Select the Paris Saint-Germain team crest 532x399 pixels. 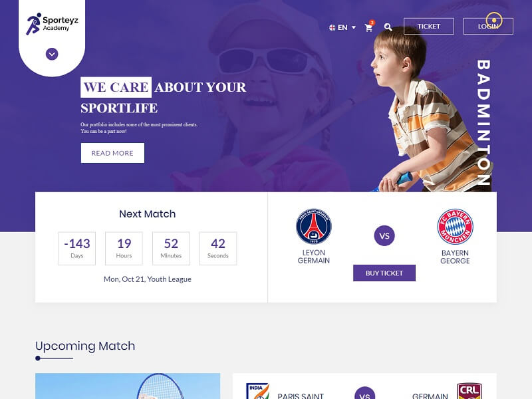click(313, 226)
